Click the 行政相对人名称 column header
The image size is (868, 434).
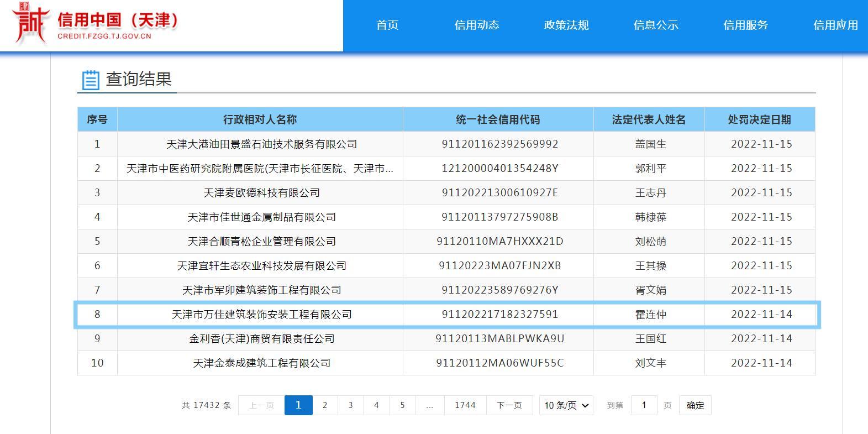pos(260,119)
